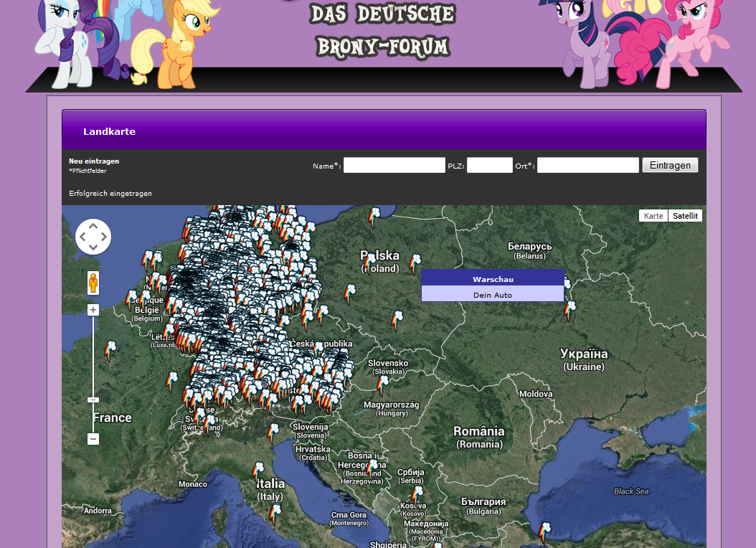This screenshot has width=756, height=548.
Task: Select the marker above the France label
Action: click(x=110, y=351)
